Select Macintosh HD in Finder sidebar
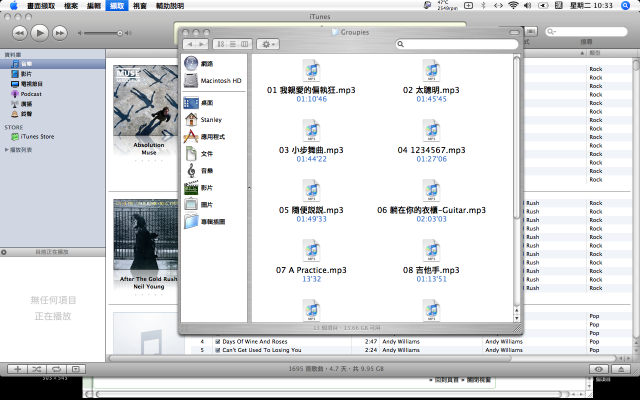640x400 pixels. coord(213,81)
